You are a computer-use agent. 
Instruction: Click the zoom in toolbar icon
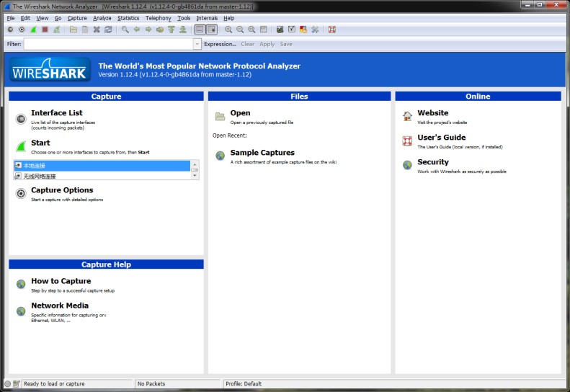point(228,30)
